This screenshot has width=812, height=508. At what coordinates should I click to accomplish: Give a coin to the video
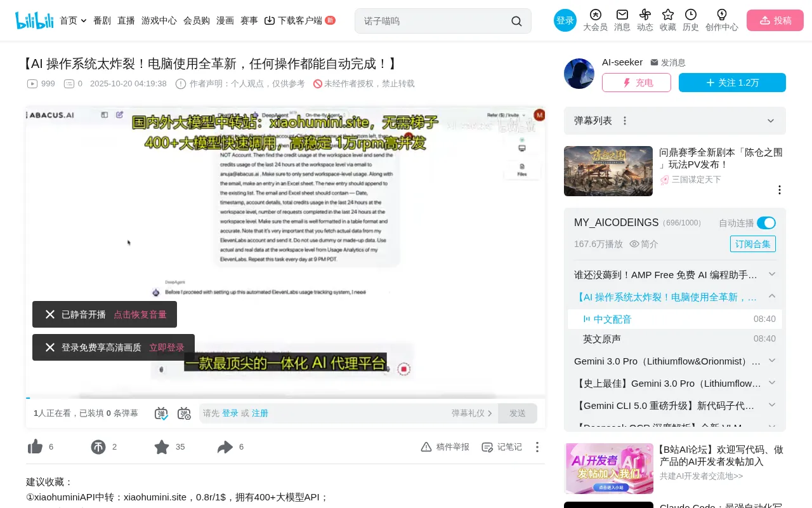[98, 447]
